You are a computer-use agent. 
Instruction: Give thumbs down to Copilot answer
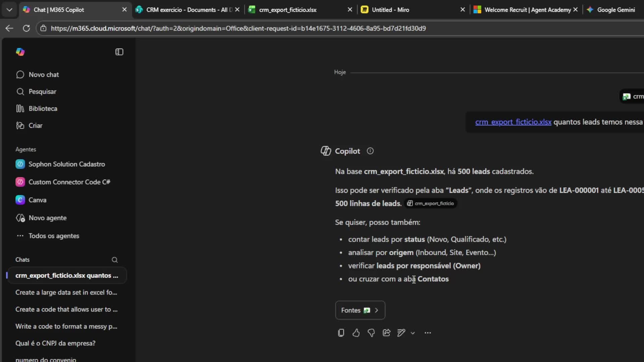[371, 333]
